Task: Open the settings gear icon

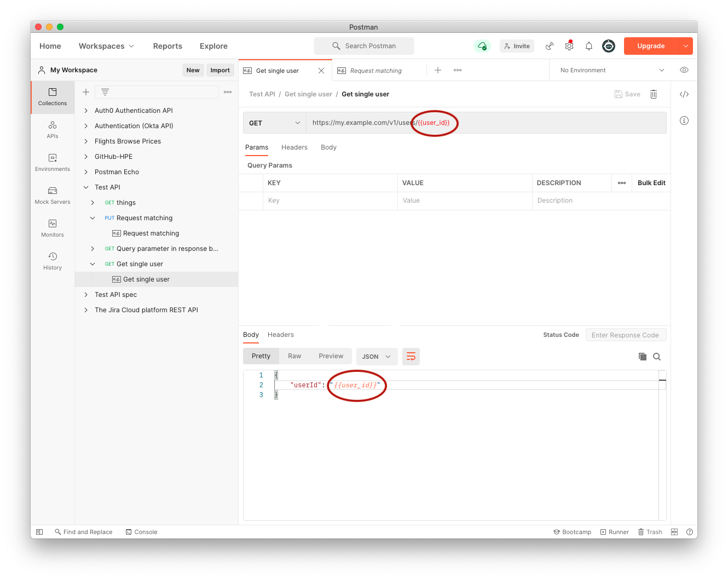Action: click(x=569, y=46)
